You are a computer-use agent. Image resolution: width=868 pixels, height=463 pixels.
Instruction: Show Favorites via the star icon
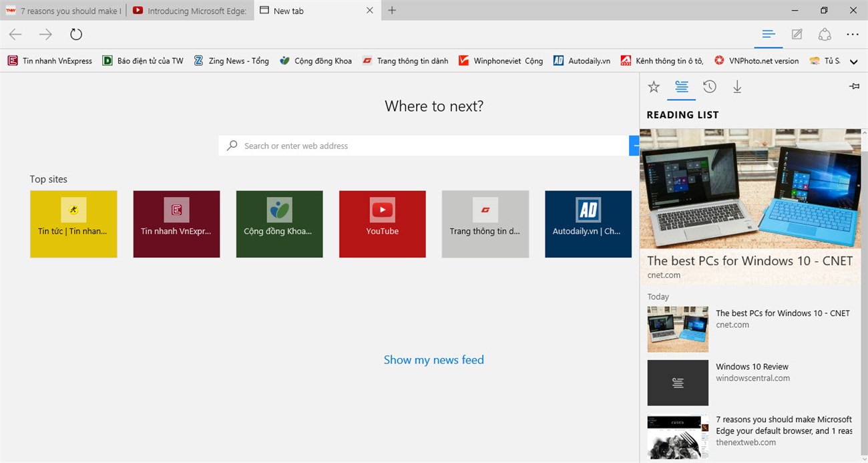654,87
